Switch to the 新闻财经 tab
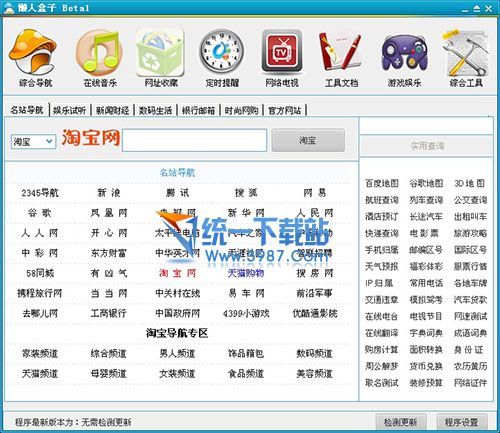The width and height of the screenshot is (500, 433). click(x=112, y=110)
